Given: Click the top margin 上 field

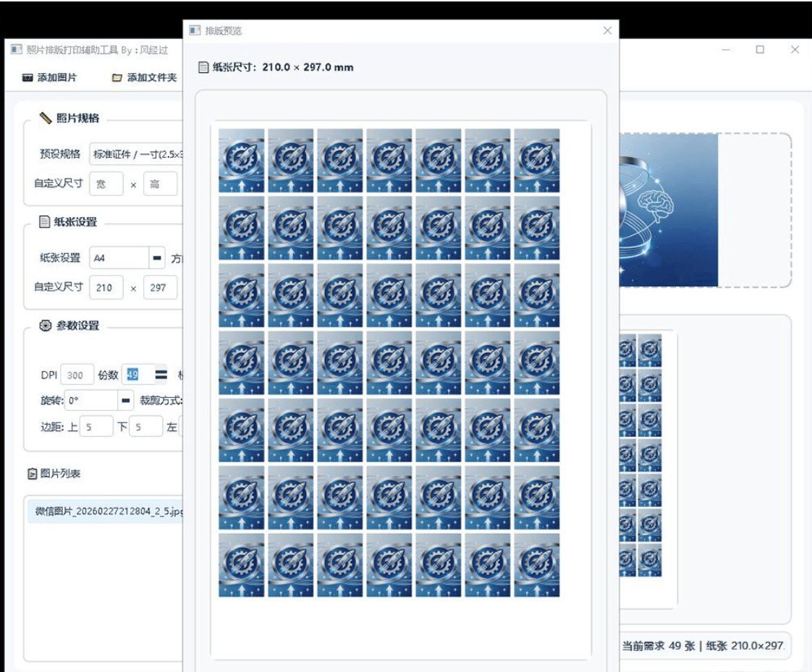Looking at the screenshot, I should click(x=96, y=427).
